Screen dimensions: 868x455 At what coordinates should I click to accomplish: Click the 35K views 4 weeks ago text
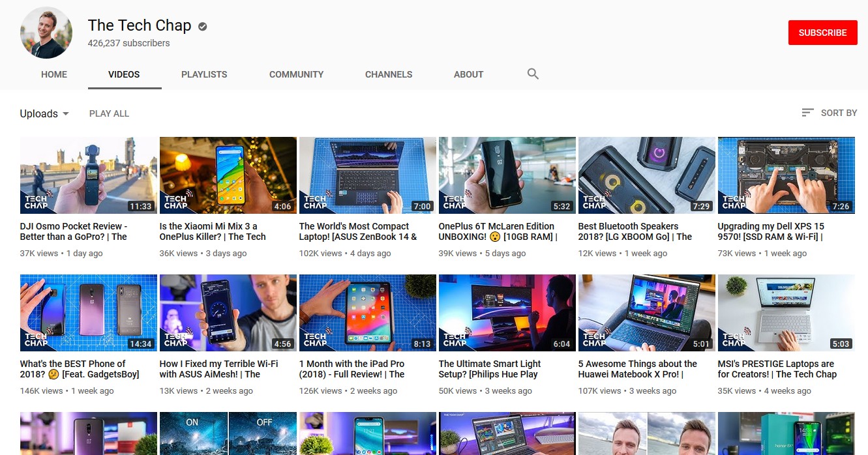point(764,391)
